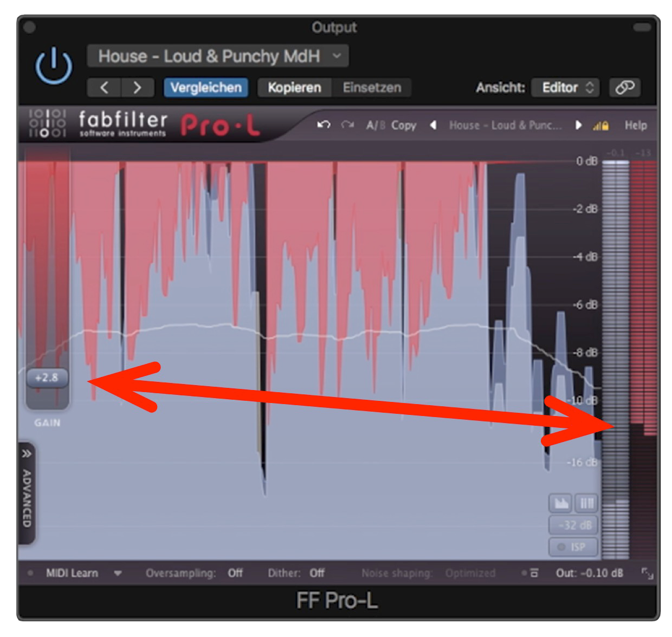Select next FabFilter preset triangle
Image resolution: width=672 pixels, height=637 pixels.
[x=578, y=125]
